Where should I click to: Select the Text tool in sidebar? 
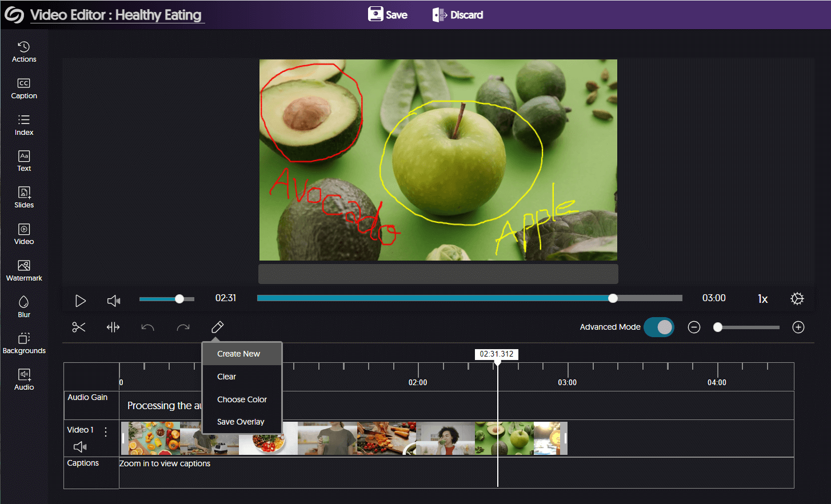tap(24, 161)
